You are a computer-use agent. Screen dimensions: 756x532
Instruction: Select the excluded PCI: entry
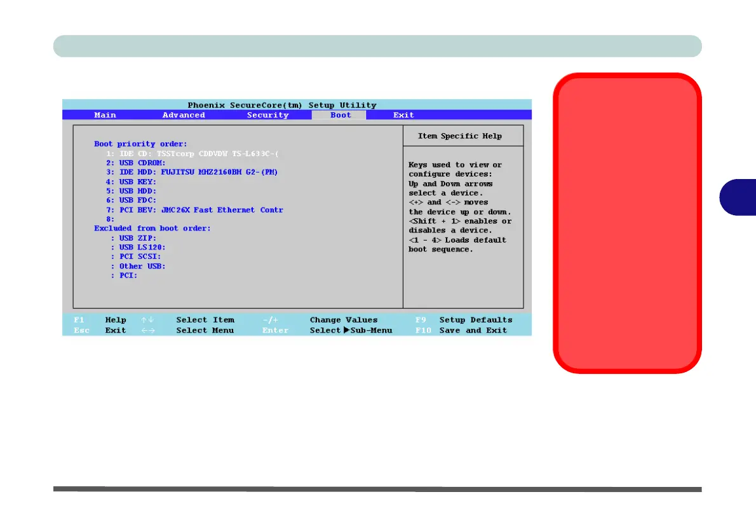pyautogui.click(x=124, y=275)
